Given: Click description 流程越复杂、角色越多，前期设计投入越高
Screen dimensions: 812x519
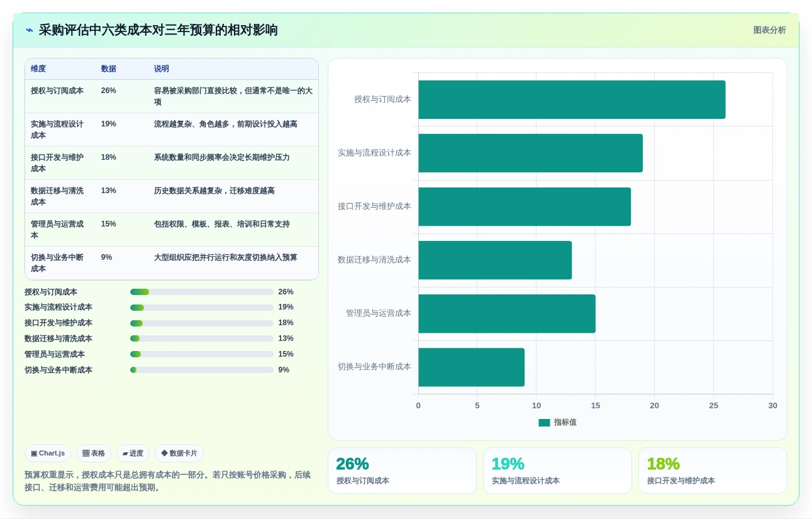Looking at the screenshot, I should pyautogui.click(x=226, y=124).
